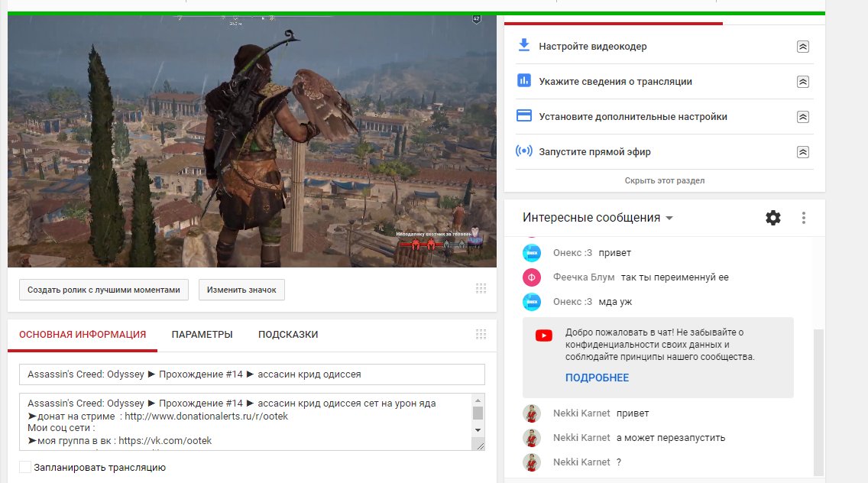868x483 pixels.
Task: Click Феечка Блум pink avatar
Action: point(532,277)
